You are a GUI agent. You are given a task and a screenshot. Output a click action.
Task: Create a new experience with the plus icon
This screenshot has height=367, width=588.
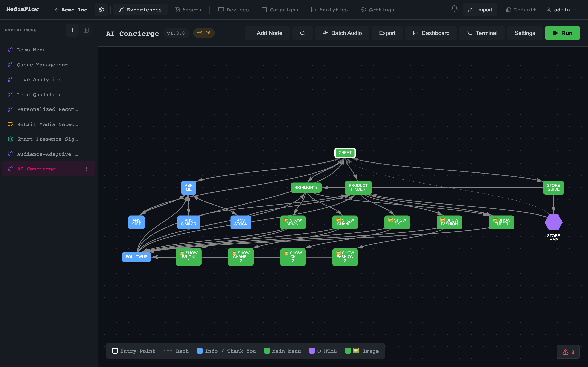click(72, 30)
